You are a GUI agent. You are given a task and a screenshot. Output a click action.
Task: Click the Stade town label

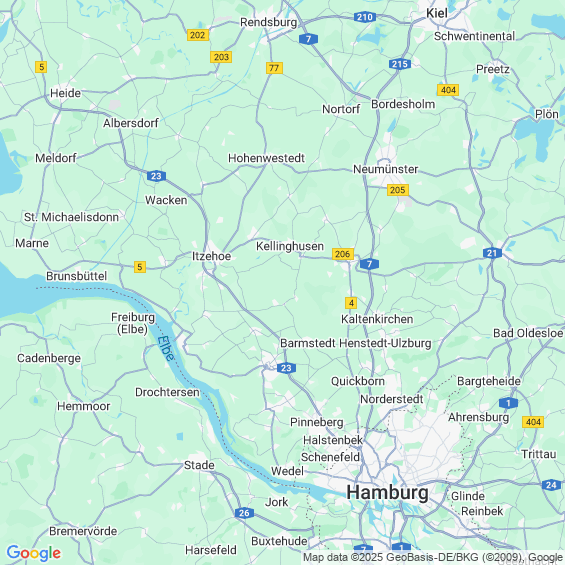point(199,465)
